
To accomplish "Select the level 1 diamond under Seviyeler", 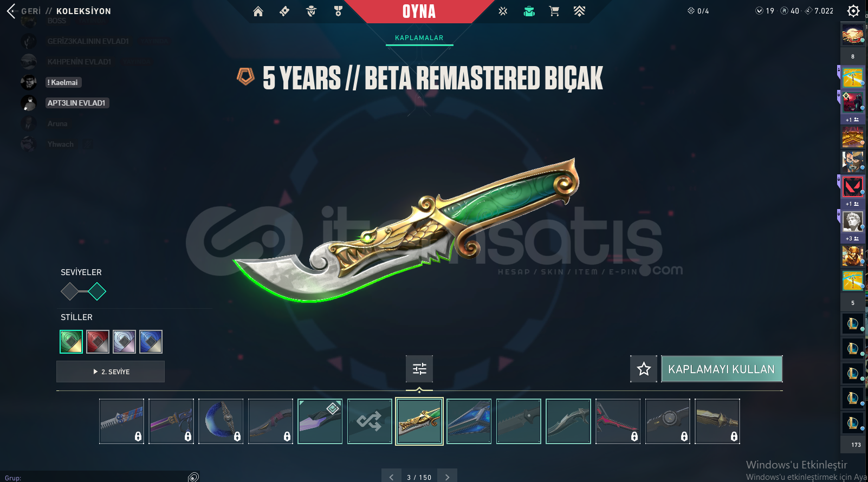I will (x=69, y=291).
